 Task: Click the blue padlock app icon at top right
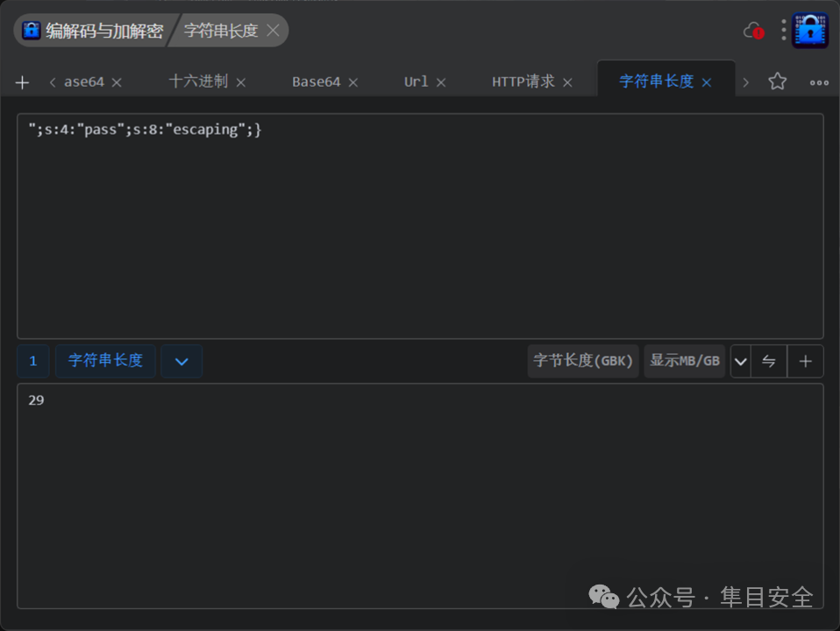pos(810,31)
